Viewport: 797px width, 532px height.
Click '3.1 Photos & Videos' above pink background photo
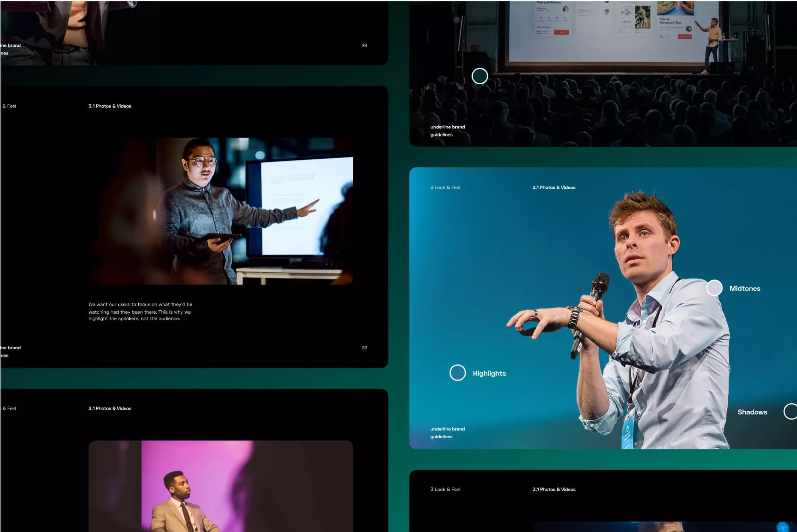110,408
